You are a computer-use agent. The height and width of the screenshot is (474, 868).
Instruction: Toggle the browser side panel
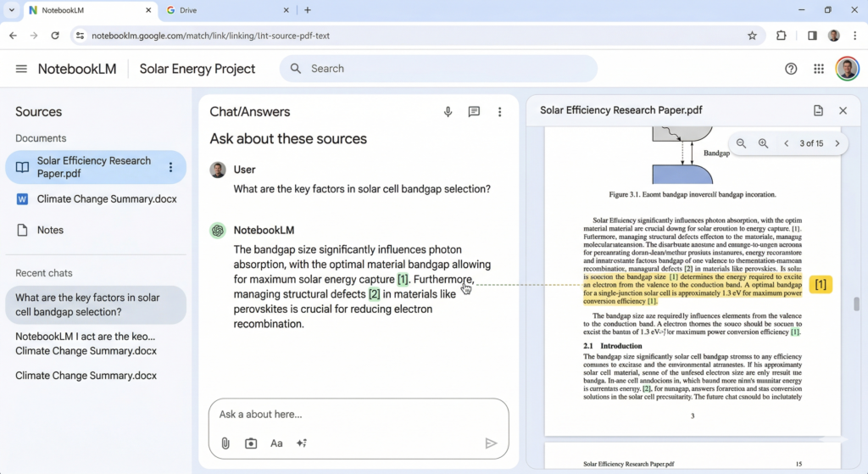pos(812,36)
